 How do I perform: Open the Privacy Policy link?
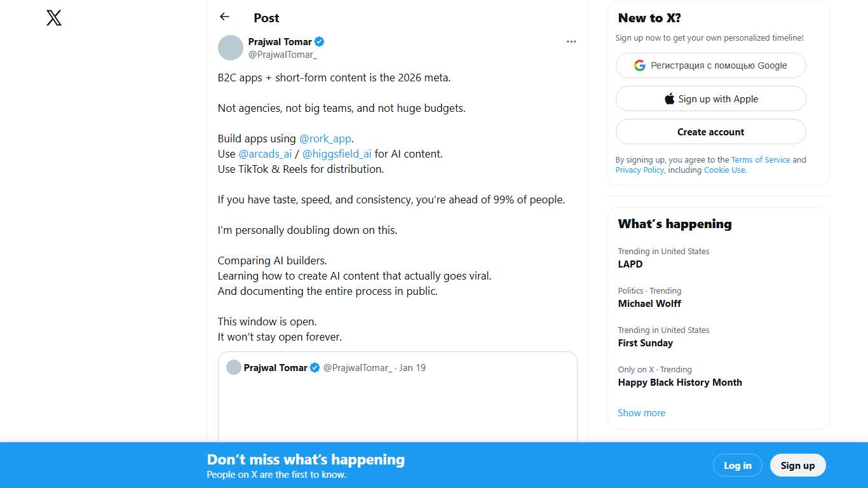[x=639, y=170]
